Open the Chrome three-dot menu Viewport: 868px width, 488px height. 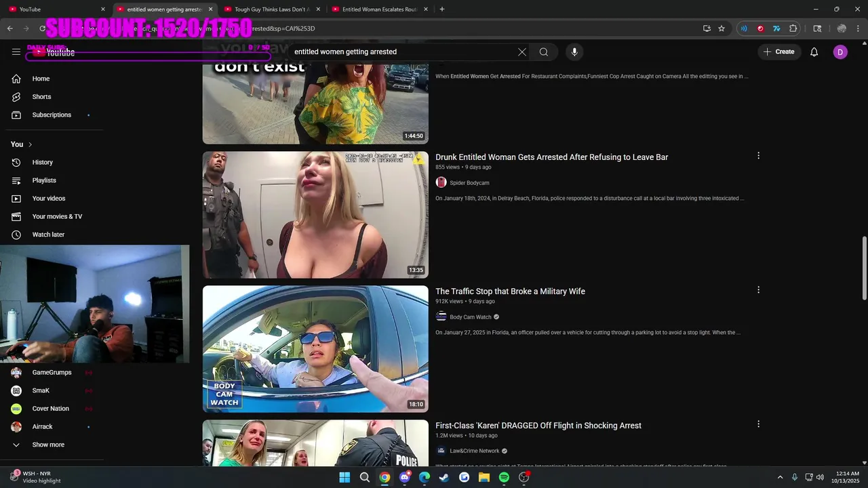click(859, 28)
